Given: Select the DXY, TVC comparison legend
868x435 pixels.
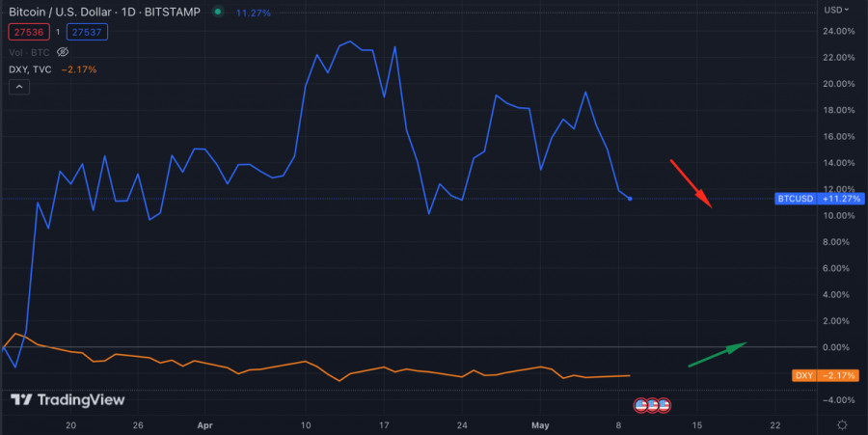Looking at the screenshot, I should pyautogui.click(x=31, y=69).
